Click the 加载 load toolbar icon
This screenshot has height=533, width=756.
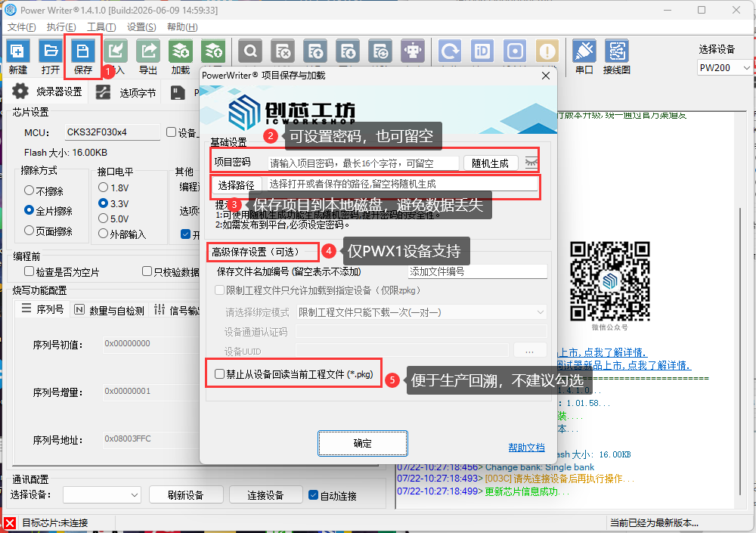[181, 51]
